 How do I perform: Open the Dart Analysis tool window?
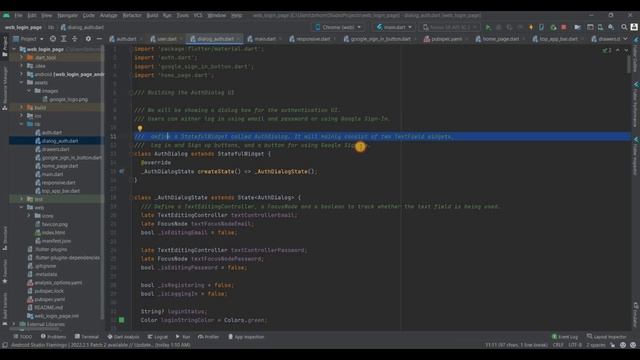point(123,337)
